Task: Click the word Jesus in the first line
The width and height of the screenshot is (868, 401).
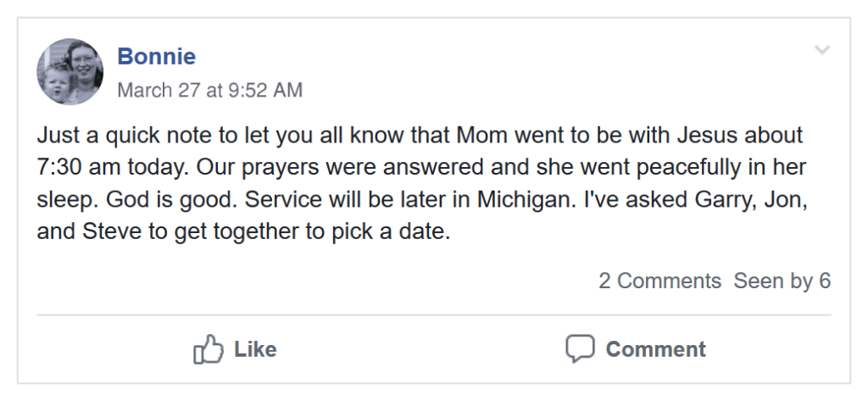Action: (x=708, y=135)
